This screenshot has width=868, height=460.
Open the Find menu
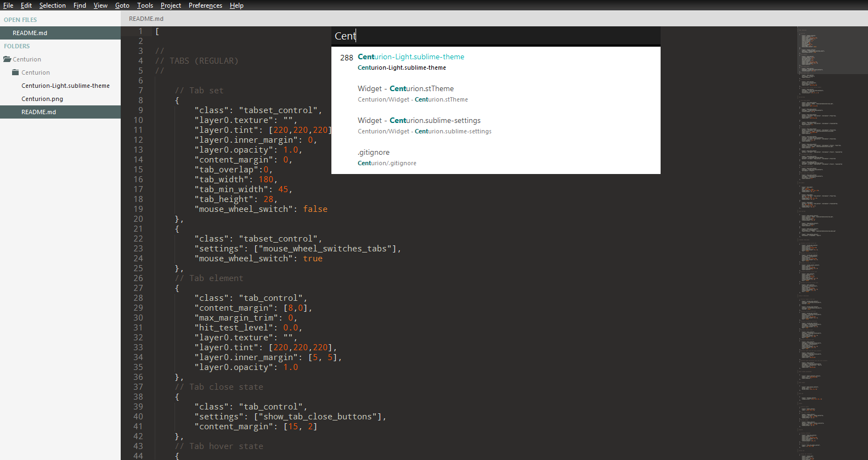click(x=80, y=5)
